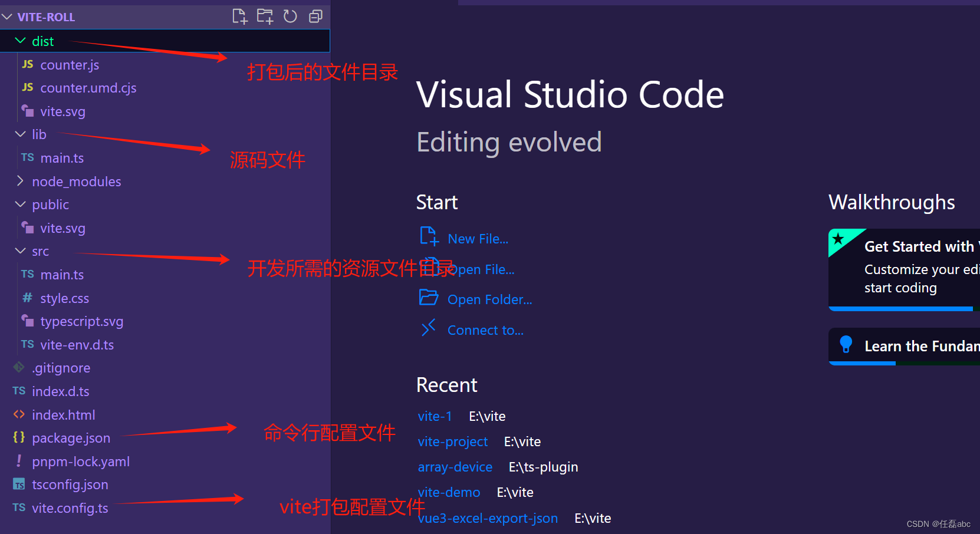Click the star badge on Get Started card

click(838, 239)
